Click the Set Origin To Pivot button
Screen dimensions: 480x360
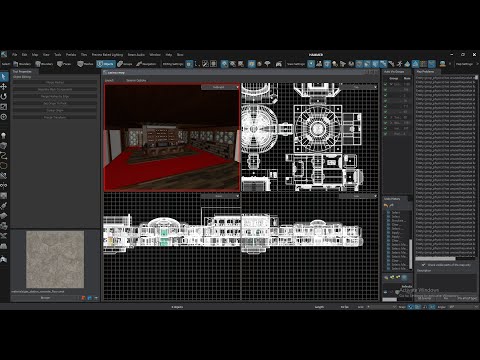(55, 103)
